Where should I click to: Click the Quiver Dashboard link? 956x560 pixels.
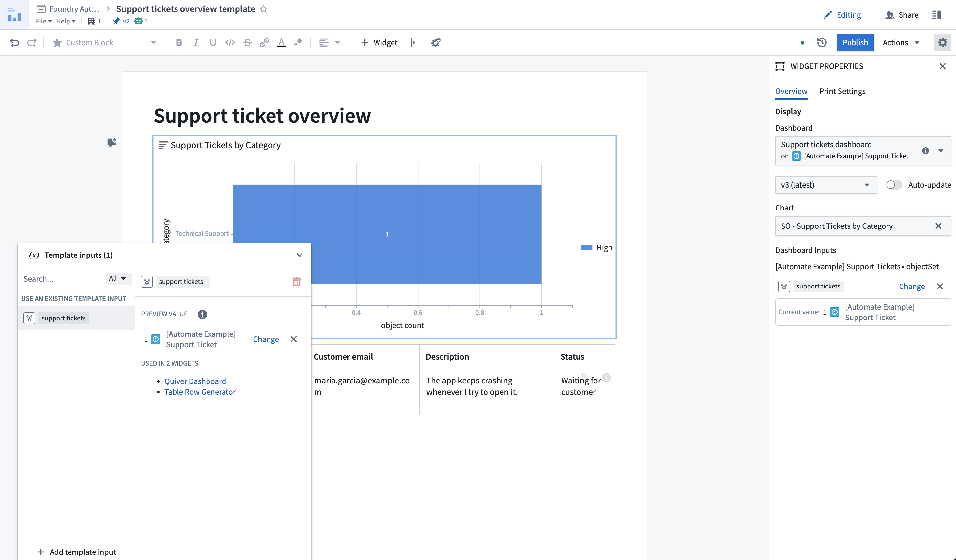(195, 381)
